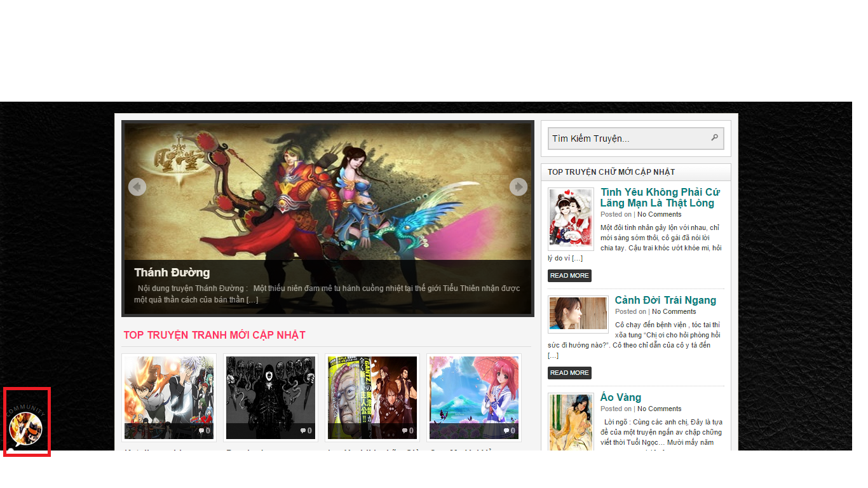Screen dimensions: 868x488
Task: Open the black-and-white hooded figure comic thumbnail
Action: coord(271,397)
